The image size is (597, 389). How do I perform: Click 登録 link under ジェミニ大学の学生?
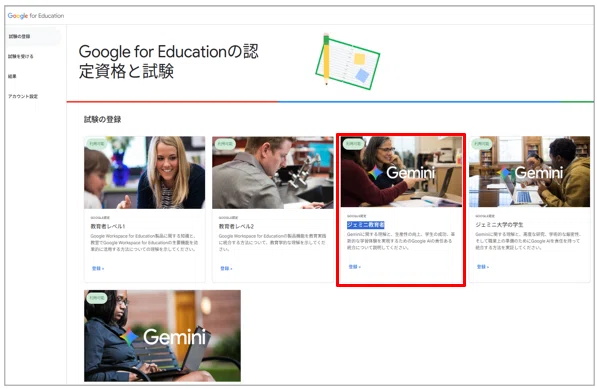point(483,267)
